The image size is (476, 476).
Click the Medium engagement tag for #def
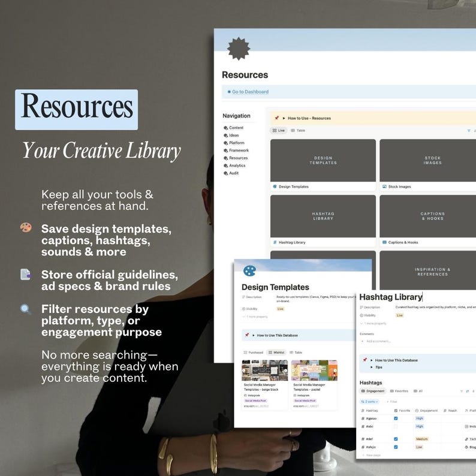(x=421, y=439)
